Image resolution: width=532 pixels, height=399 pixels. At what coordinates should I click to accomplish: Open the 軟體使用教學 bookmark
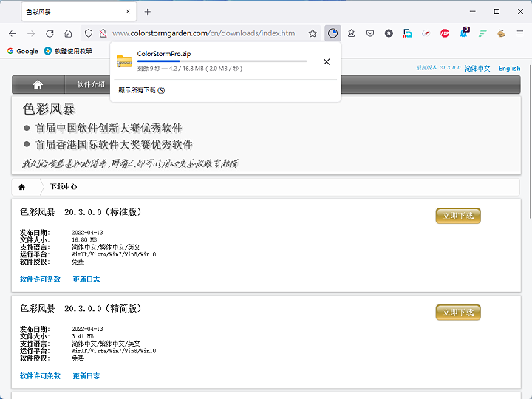coord(68,51)
